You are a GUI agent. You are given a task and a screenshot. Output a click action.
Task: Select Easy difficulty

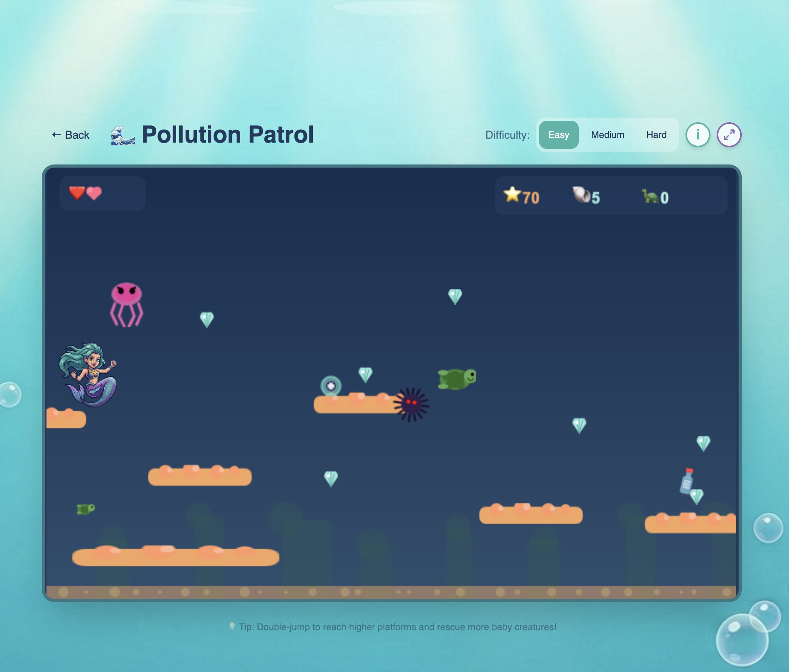pos(559,135)
